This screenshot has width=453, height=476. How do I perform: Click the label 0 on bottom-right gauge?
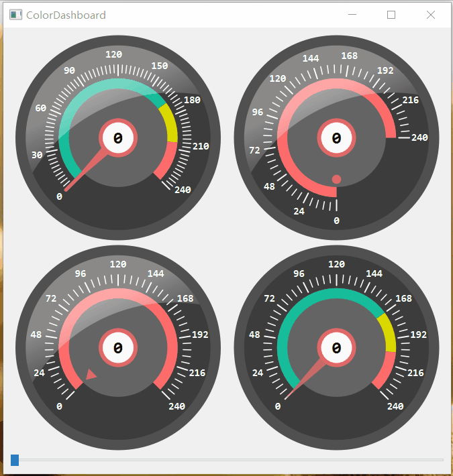point(278,406)
